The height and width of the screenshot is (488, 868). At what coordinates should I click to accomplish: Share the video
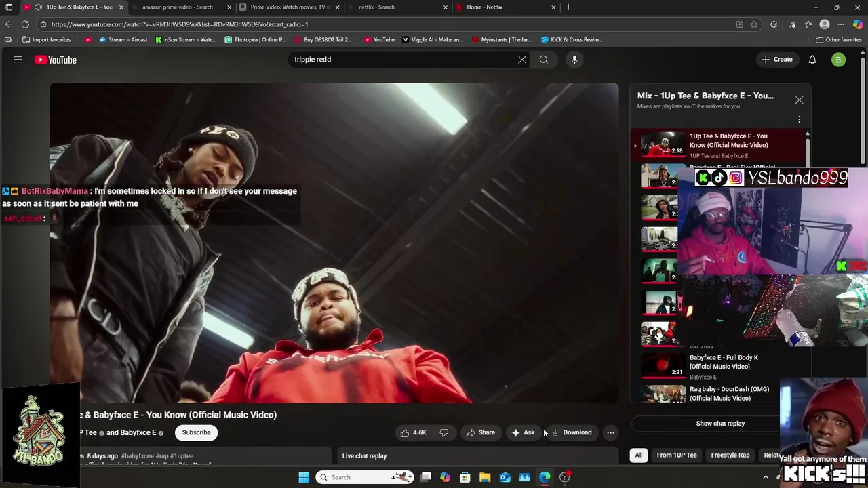click(480, 432)
